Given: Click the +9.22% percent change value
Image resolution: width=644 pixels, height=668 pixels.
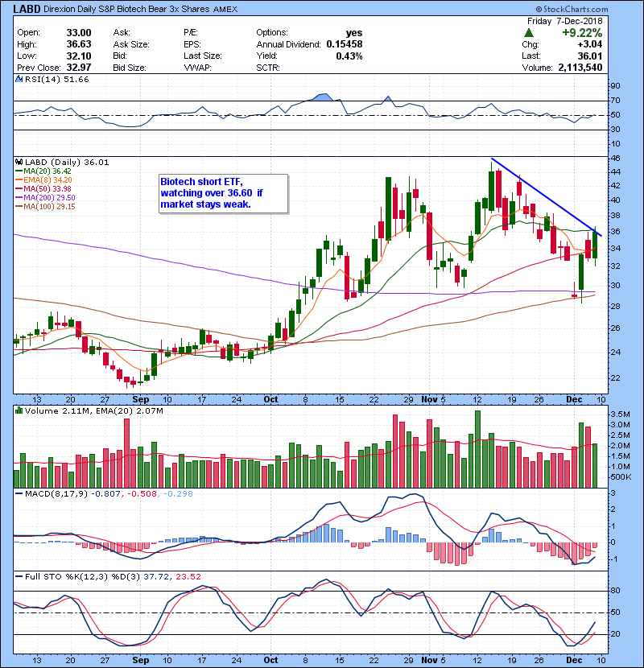Looking at the screenshot, I should (581, 33).
